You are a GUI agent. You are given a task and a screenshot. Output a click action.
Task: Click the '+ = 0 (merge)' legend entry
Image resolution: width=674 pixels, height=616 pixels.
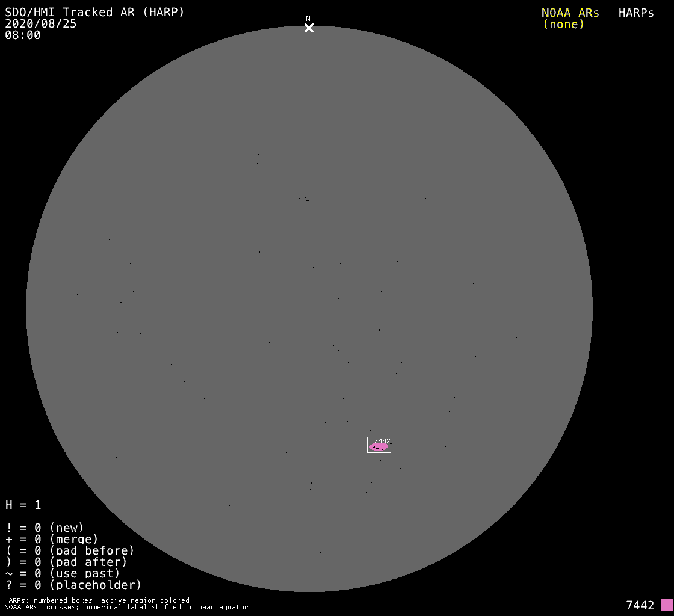coord(52,539)
